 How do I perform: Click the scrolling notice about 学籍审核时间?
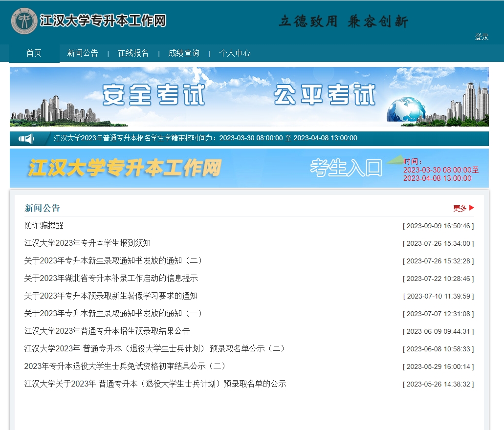point(205,138)
